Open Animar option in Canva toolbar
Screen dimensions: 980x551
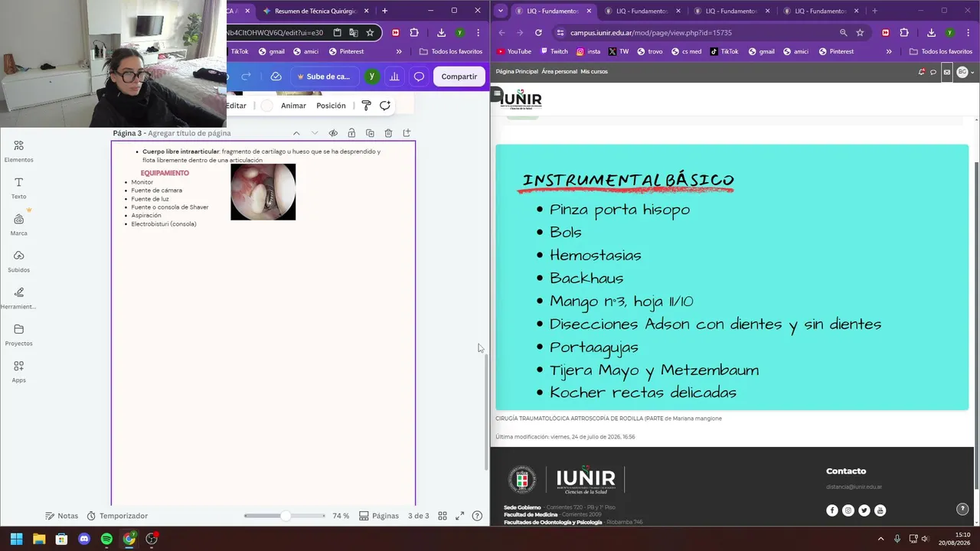(293, 106)
